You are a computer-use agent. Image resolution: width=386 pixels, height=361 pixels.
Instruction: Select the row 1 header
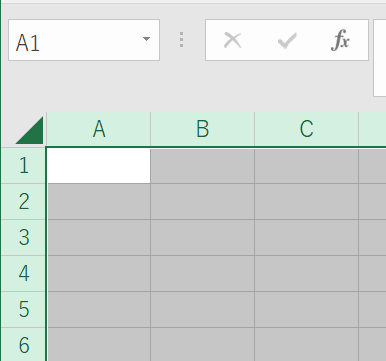coord(23,165)
